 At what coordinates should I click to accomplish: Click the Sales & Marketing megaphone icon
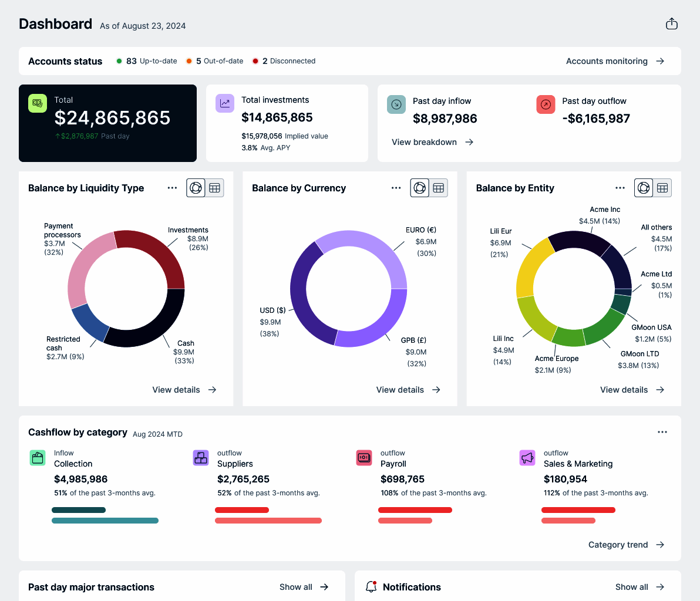coord(527,458)
